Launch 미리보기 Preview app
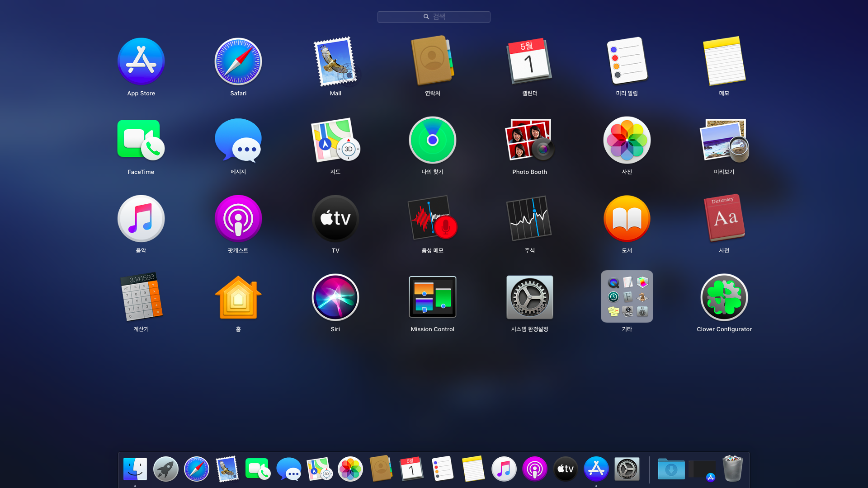Image resolution: width=868 pixels, height=488 pixels. pyautogui.click(x=724, y=140)
